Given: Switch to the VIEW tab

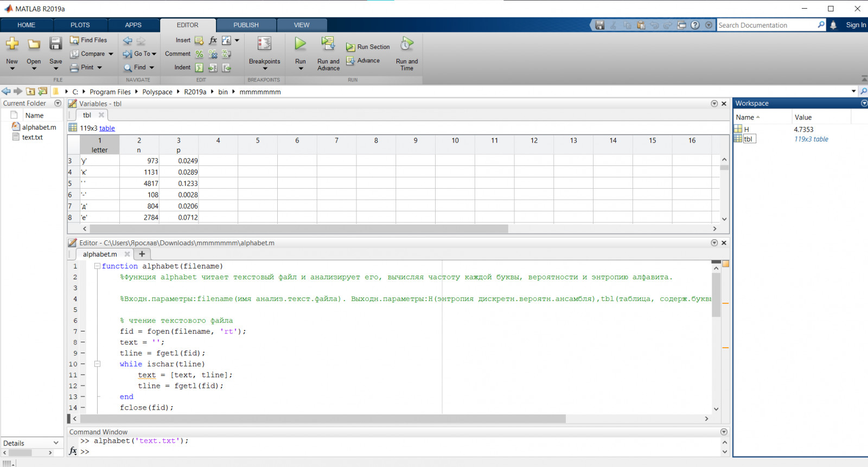Looking at the screenshot, I should [302, 25].
